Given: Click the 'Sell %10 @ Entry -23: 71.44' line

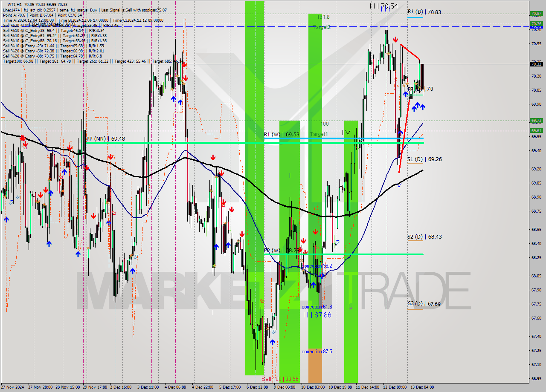Looking at the screenshot, I should 53,46.
